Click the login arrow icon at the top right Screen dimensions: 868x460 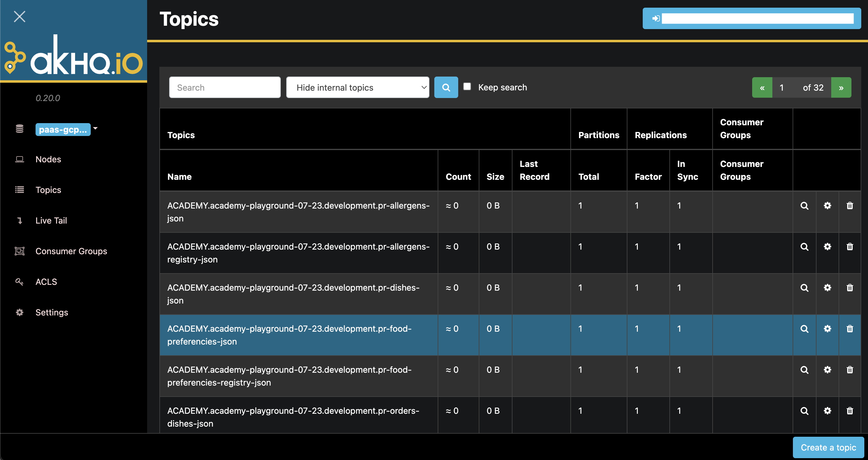pyautogui.click(x=656, y=18)
